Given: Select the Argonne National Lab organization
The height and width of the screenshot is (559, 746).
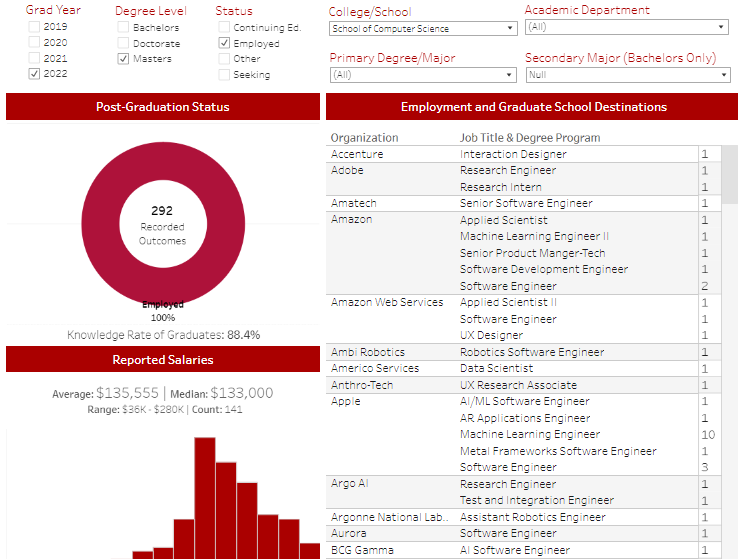Looking at the screenshot, I should (390, 517).
